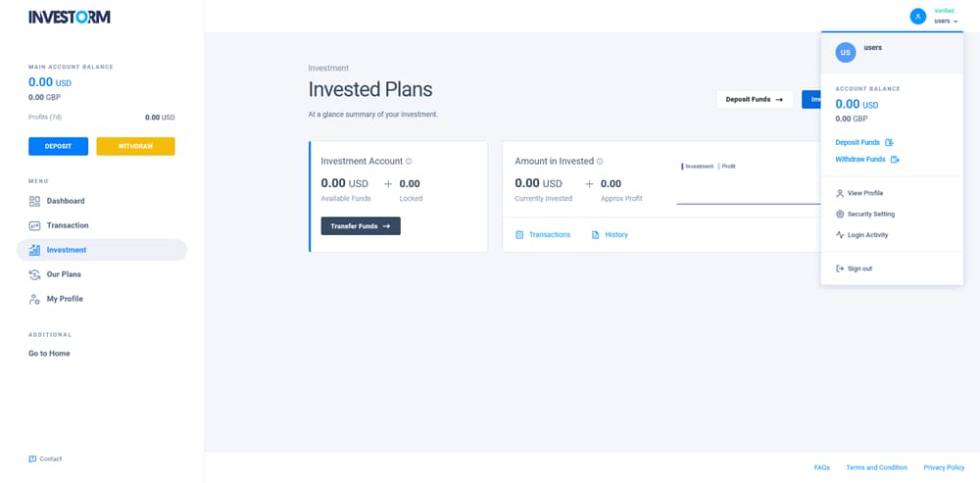Click the Investorm logo
980x483 pixels.
point(70,17)
